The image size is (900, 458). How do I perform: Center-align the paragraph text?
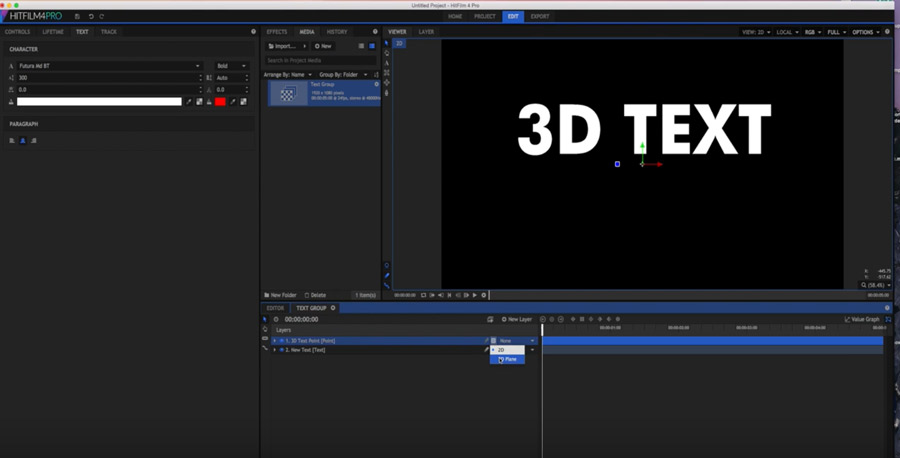(23, 141)
